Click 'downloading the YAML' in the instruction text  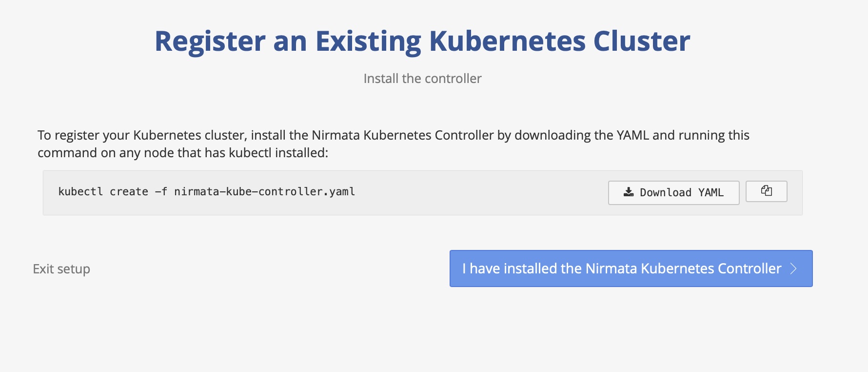tap(582, 135)
